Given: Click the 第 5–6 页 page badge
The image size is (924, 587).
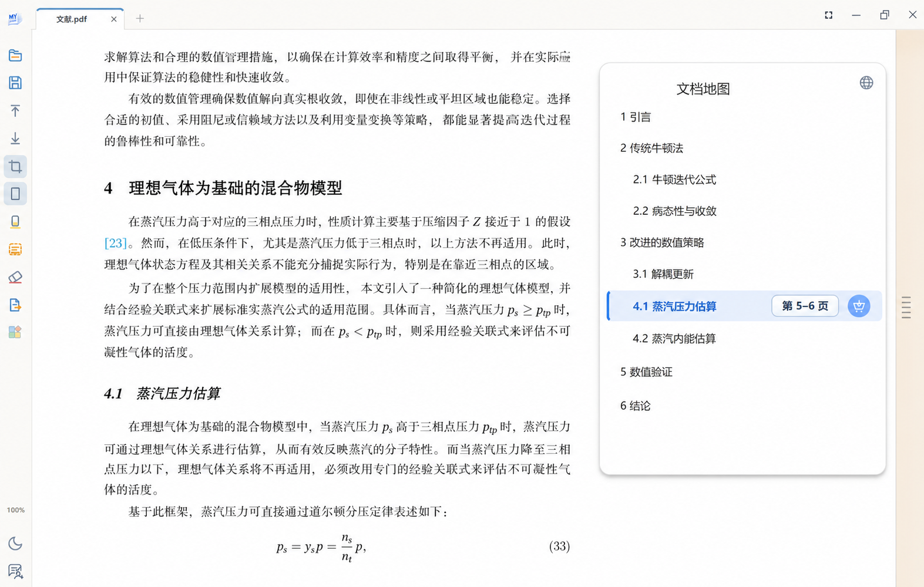Looking at the screenshot, I should click(805, 306).
